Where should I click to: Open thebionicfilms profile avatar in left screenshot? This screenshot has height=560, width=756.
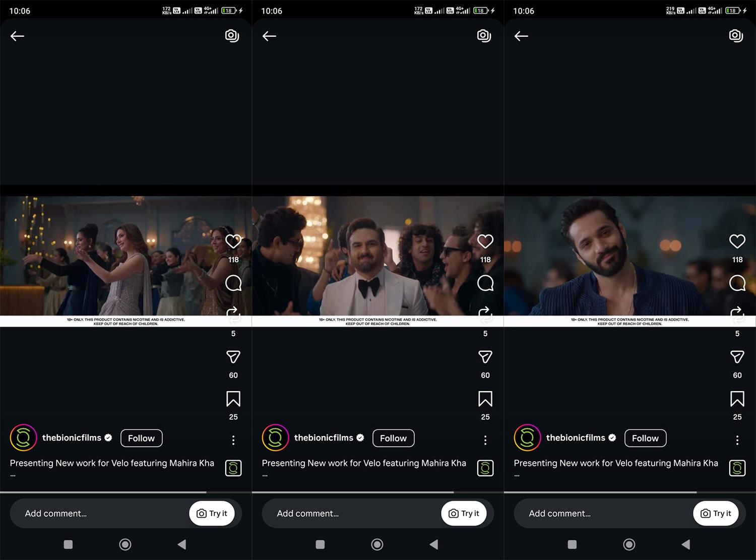point(23,438)
